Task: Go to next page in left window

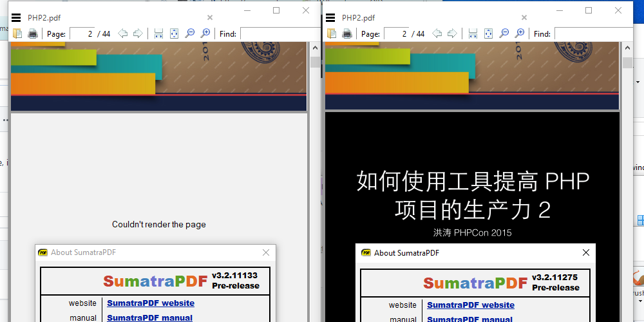Action: coord(138,33)
